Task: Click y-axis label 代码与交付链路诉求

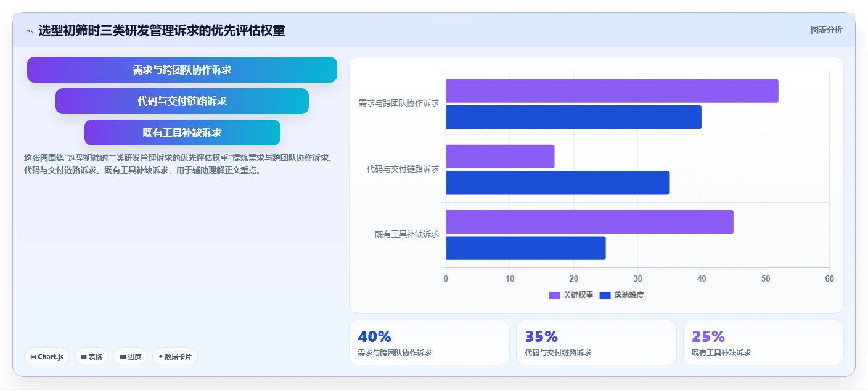Action: (403, 169)
